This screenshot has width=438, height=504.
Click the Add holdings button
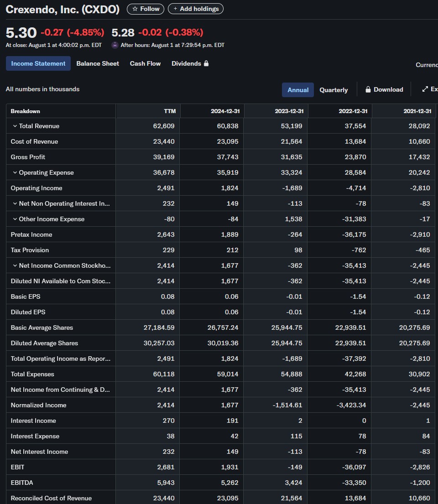(196, 9)
